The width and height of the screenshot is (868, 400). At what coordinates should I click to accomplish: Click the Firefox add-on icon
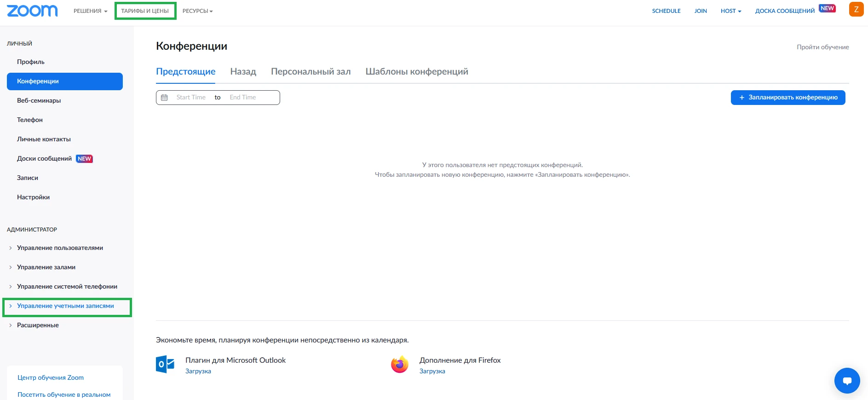coord(400,364)
